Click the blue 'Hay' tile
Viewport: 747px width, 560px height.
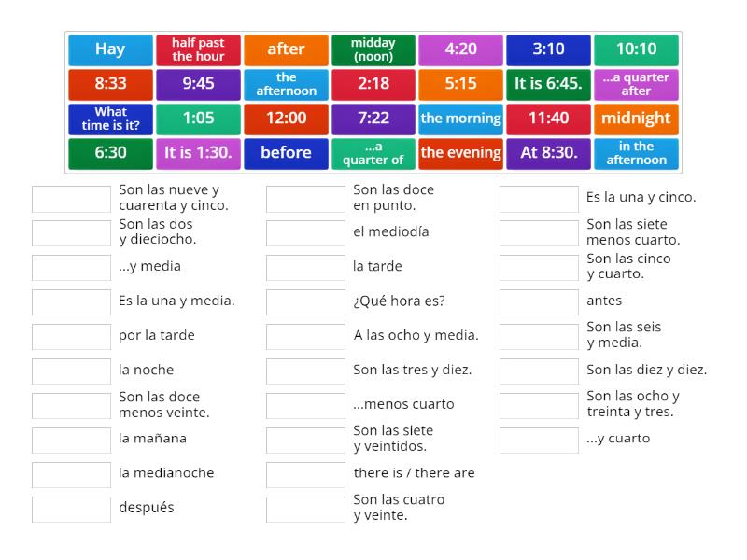click(x=110, y=49)
